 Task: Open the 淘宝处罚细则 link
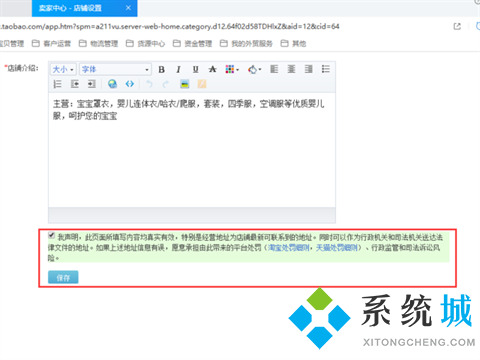(289, 248)
